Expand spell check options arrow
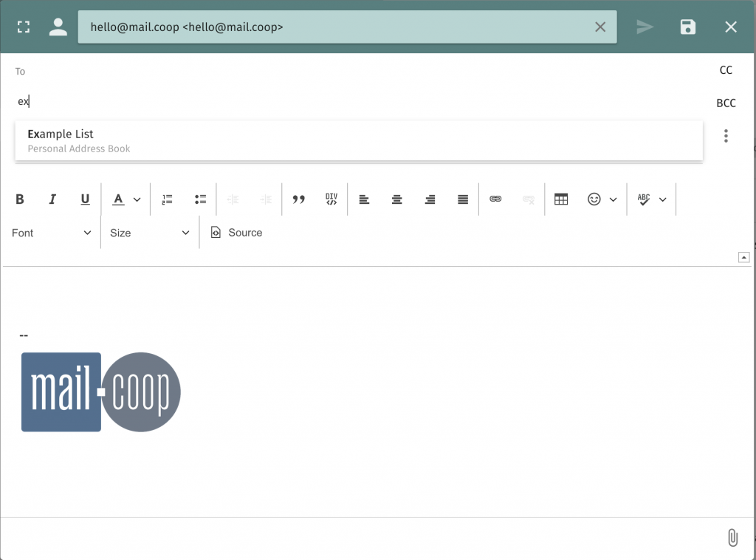Screen dimensions: 756x560 pyautogui.click(x=662, y=199)
